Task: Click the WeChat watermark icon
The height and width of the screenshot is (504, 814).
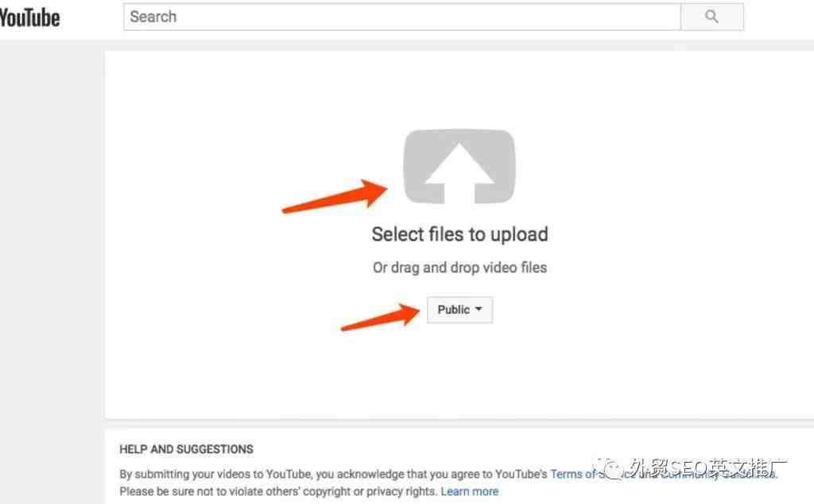Action: [x=610, y=469]
